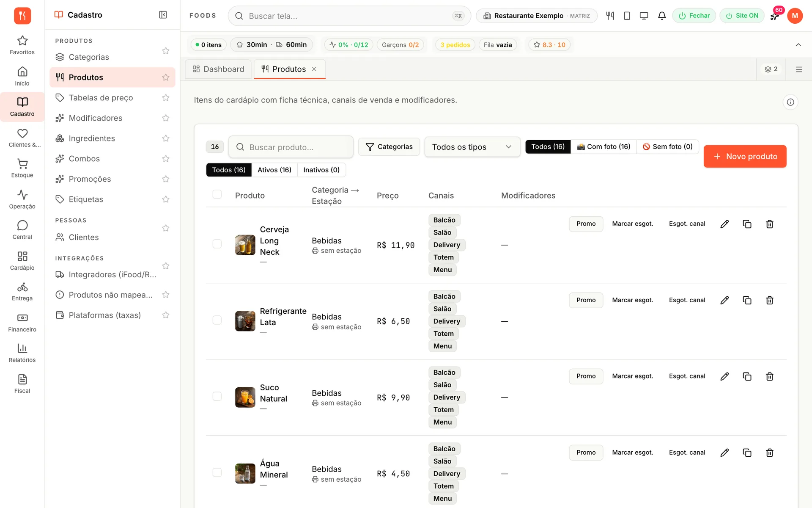Screen dimensions: 812x508
Task: Open notifications bell icon
Action: click(x=662, y=16)
